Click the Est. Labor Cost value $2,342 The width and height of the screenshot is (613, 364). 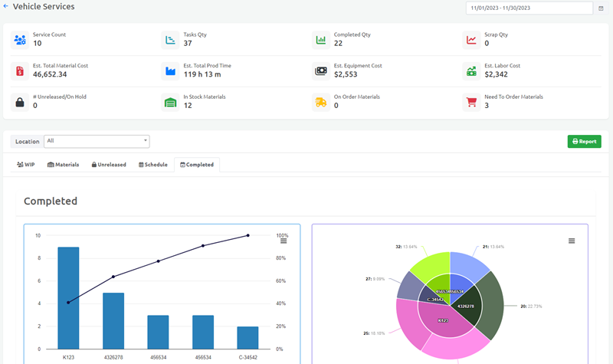[496, 74]
